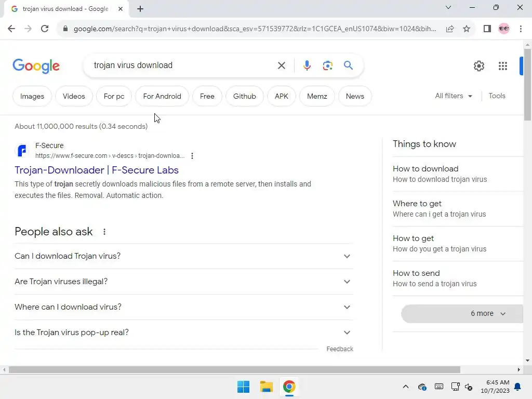This screenshot has height=399, width=532.
Task: Start voice search with microphone
Action: [307, 65]
